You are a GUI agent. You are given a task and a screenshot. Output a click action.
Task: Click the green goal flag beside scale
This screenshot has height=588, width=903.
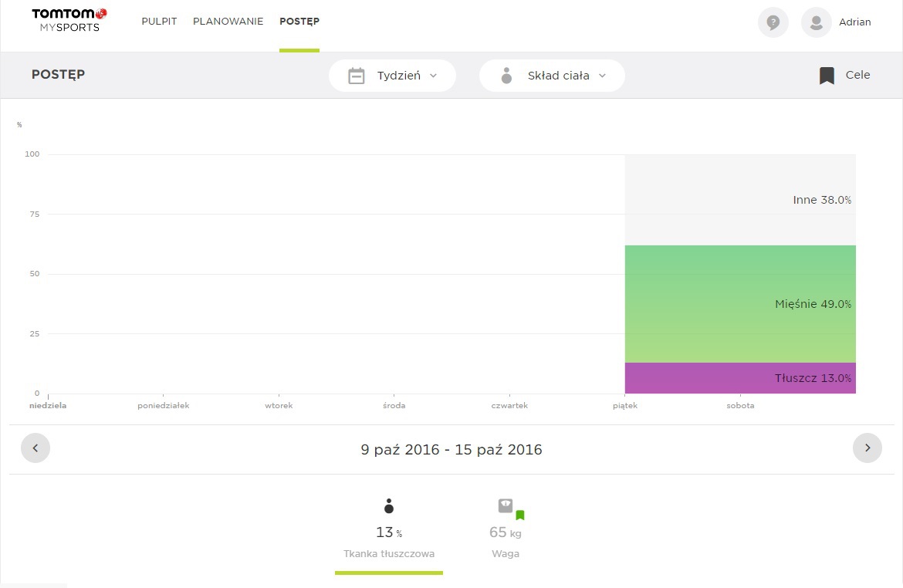click(x=520, y=515)
